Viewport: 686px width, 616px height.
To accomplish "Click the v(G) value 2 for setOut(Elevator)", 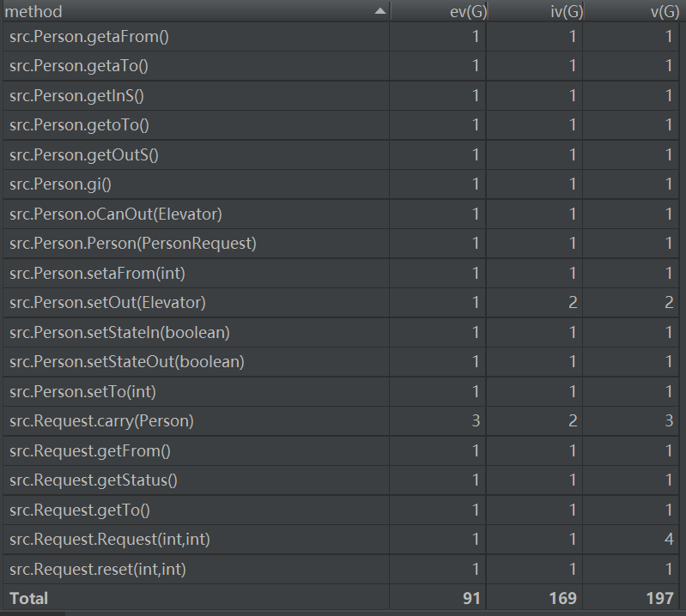I will (x=669, y=303).
